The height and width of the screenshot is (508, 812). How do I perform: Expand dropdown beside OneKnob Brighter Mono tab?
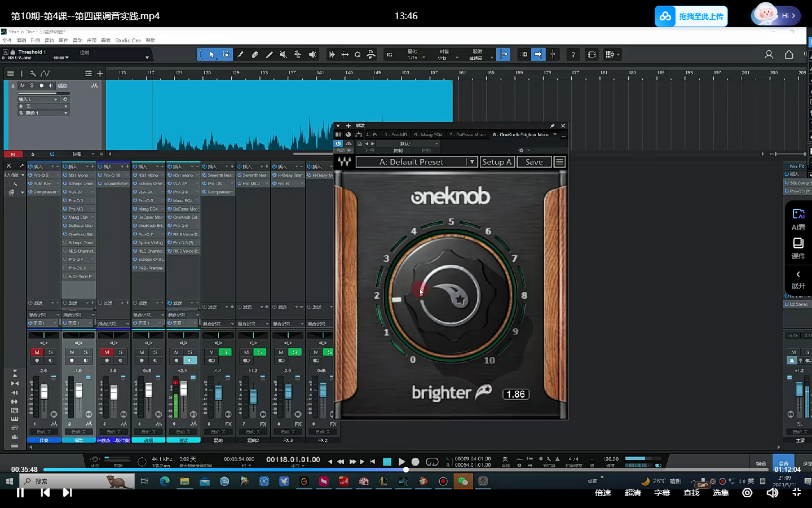point(555,135)
